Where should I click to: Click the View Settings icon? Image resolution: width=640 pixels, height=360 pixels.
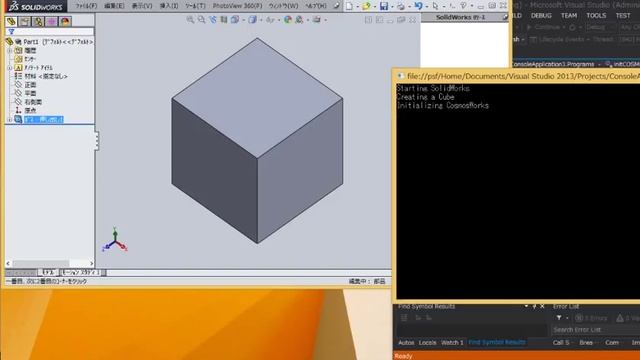point(317,20)
